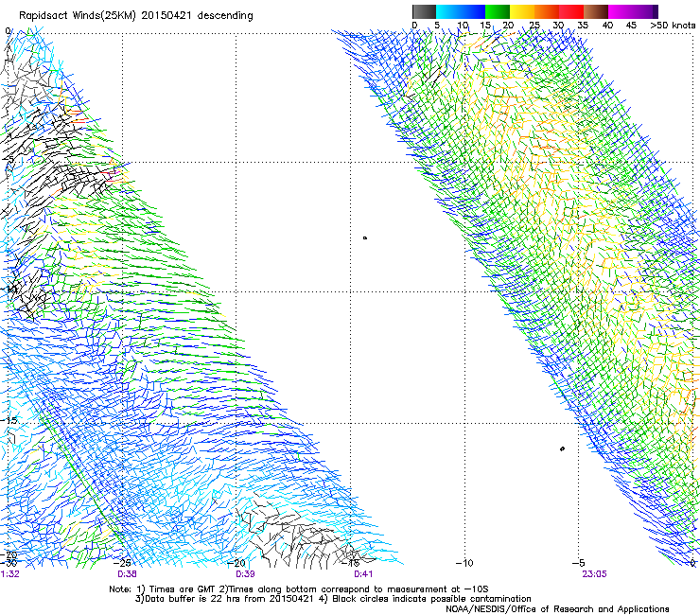Click the '-10' longitude axis label at bottom
This screenshot has width=700, height=615.
[x=464, y=563]
